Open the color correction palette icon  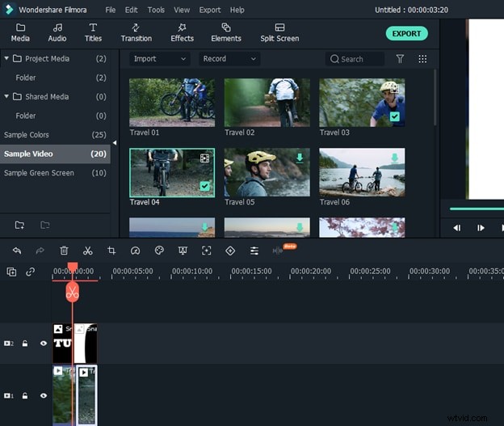(x=159, y=251)
